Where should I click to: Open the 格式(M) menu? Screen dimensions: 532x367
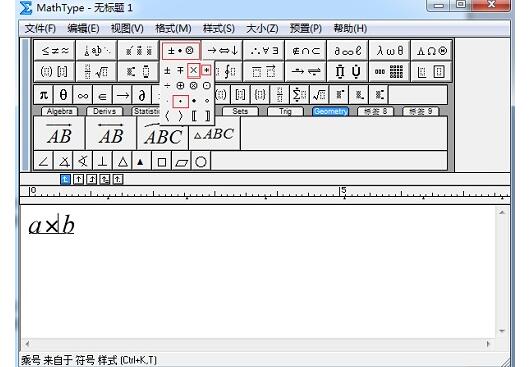click(173, 28)
